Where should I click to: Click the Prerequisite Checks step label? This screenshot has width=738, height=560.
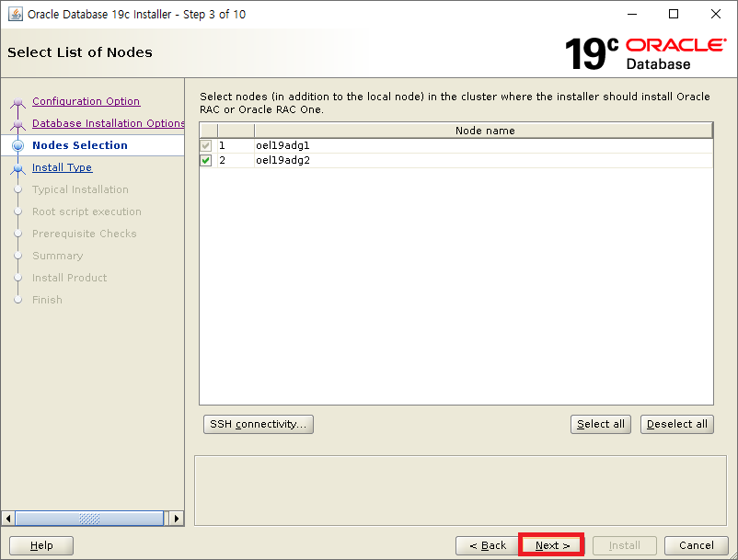point(85,234)
